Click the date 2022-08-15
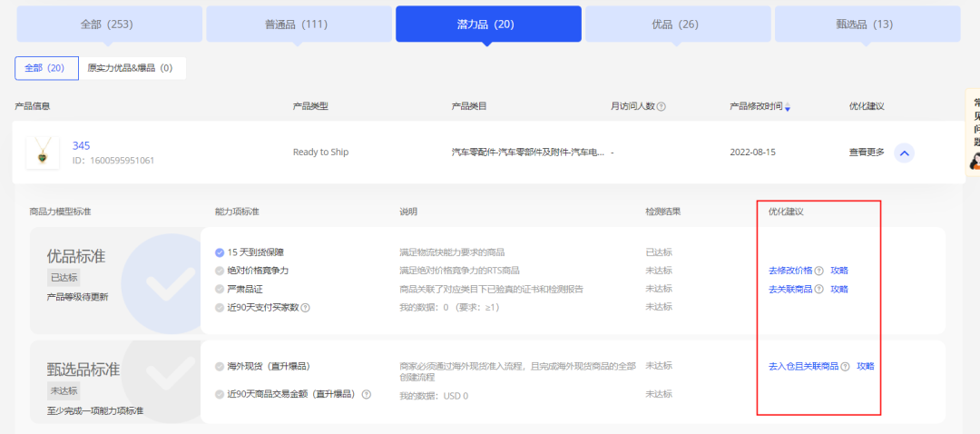The height and width of the screenshot is (434, 980). pos(752,152)
